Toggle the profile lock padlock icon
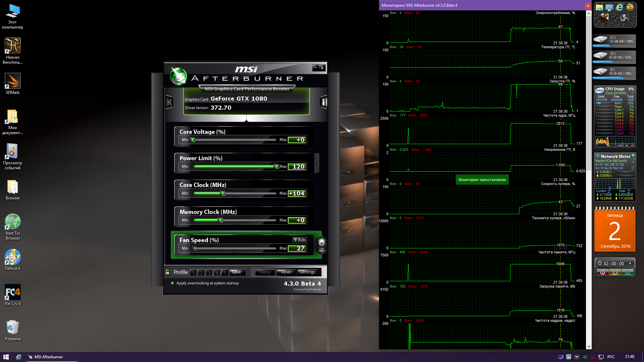Screen dimensions: 644x362 tap(167, 272)
